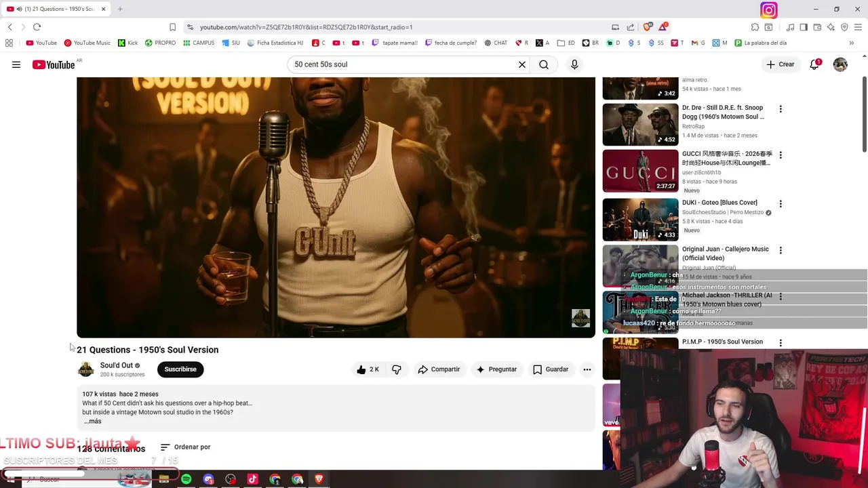
Task: Subscribe to Soul'd Out channel
Action: 180,369
